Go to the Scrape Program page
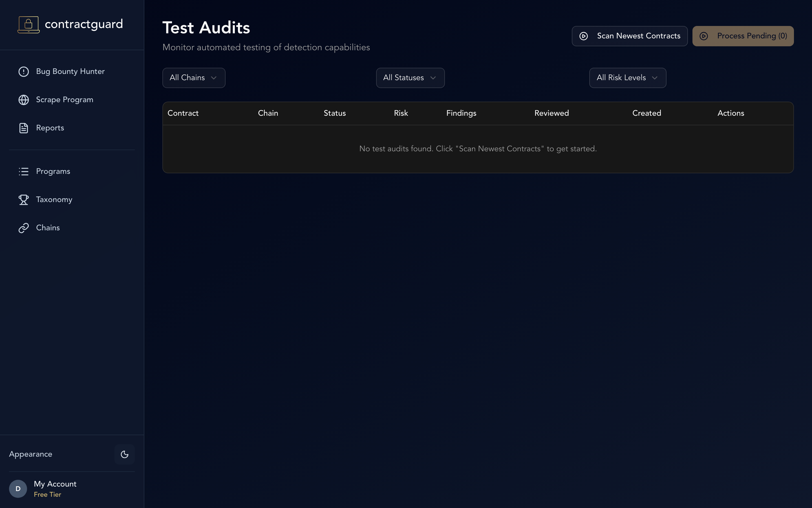The width and height of the screenshot is (812, 508). pos(72,100)
